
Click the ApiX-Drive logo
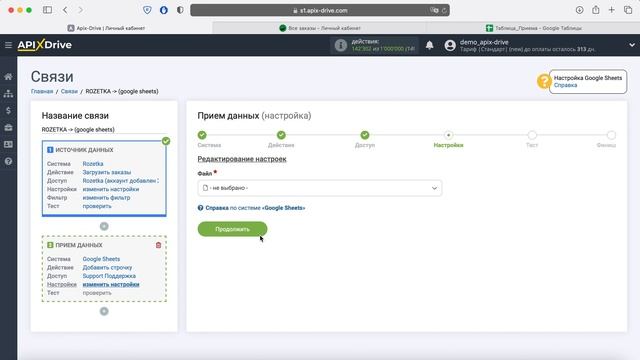pos(44,45)
